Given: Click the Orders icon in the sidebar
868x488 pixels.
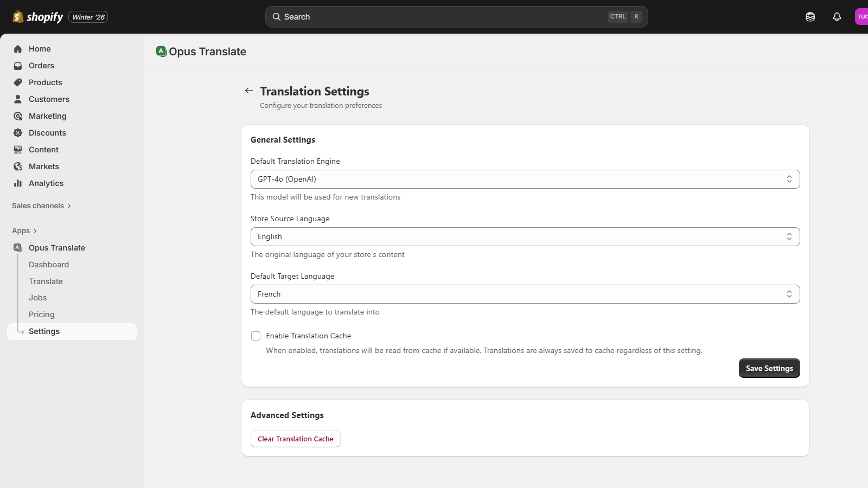Looking at the screenshot, I should [x=18, y=66].
